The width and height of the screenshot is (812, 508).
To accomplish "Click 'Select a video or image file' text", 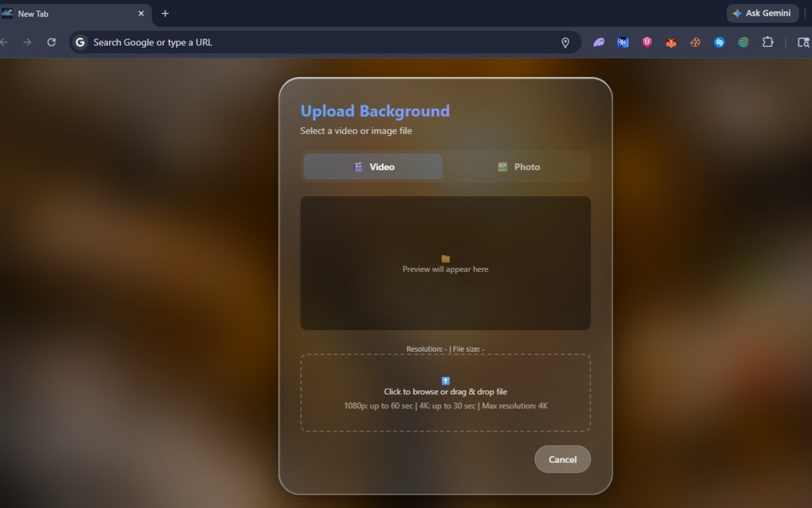I will 356,131.
